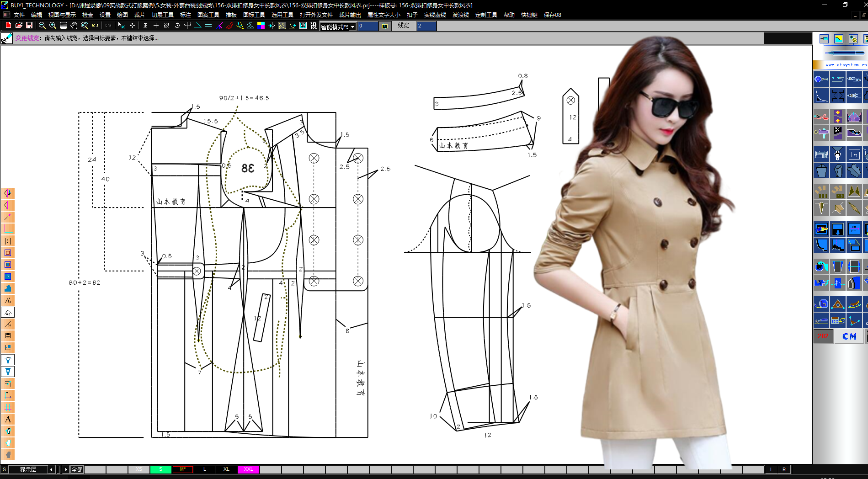Click the line width input showing 2
The image size is (868, 479).
426,26
